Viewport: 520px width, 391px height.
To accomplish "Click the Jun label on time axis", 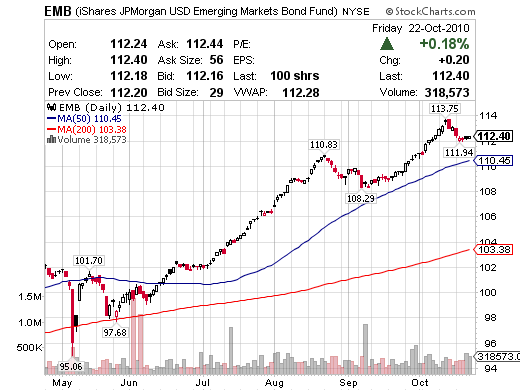I will [x=129, y=383].
